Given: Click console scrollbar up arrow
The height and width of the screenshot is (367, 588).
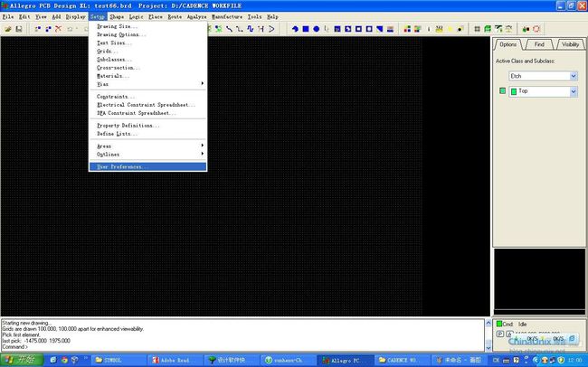Looking at the screenshot, I should (488, 323).
